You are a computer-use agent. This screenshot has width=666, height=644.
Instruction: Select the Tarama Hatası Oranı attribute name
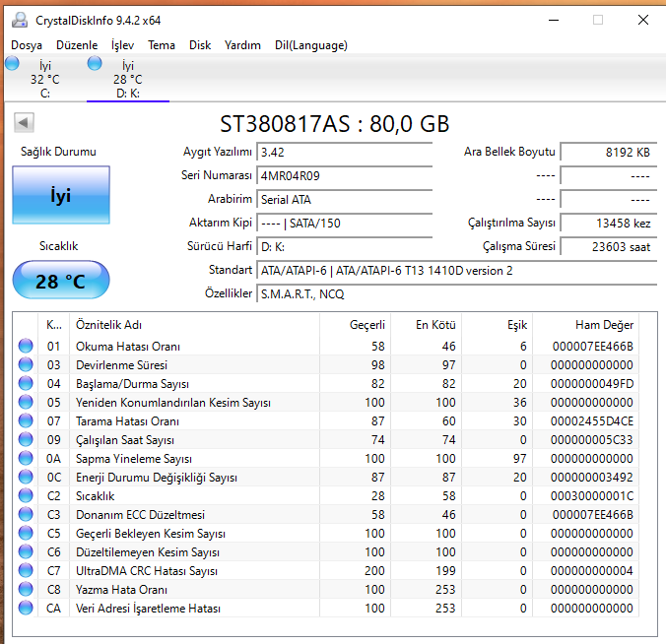tap(127, 421)
